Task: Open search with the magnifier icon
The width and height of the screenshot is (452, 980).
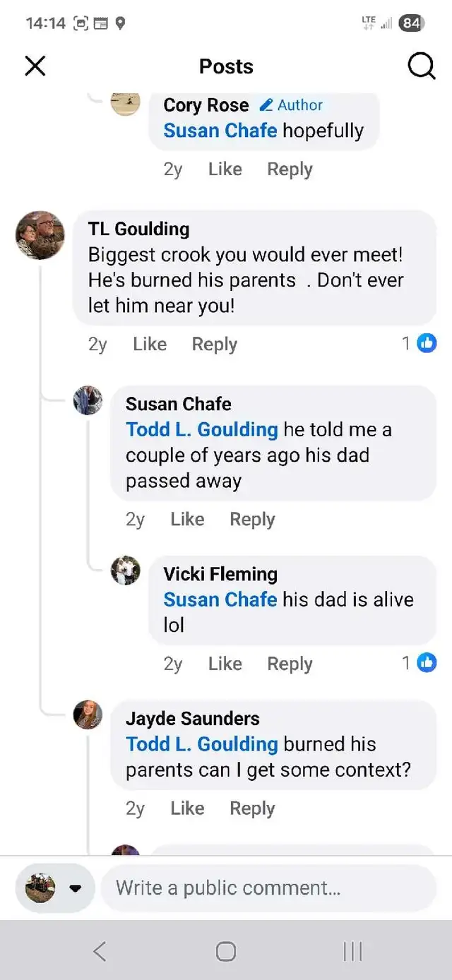Action: [x=421, y=66]
